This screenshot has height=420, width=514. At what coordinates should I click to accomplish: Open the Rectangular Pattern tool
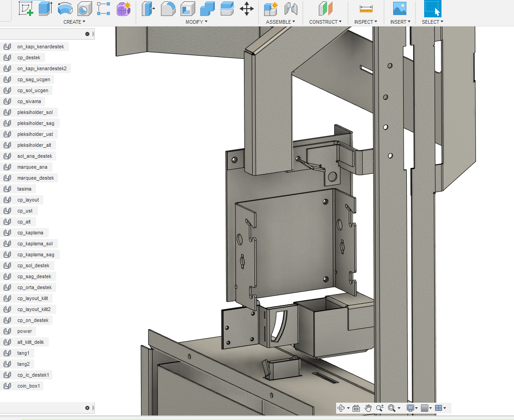[104, 9]
